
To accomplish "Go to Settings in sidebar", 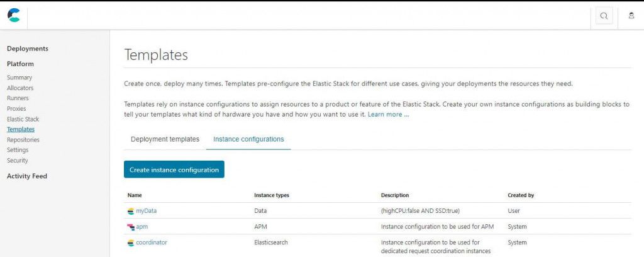I will (x=18, y=150).
